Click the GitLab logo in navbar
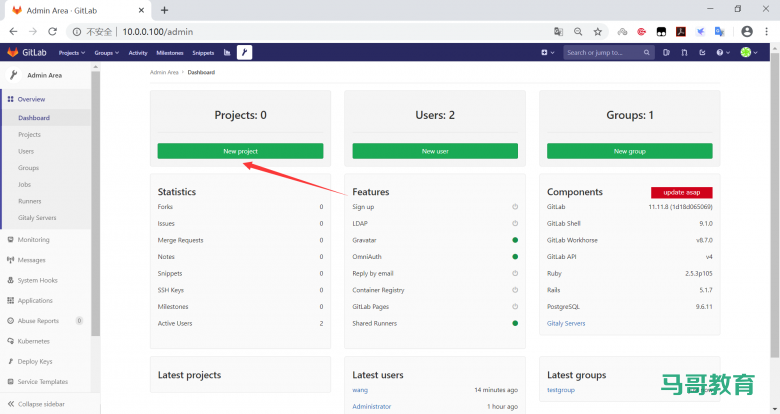Screen dimensions: 780x414 [27, 52]
